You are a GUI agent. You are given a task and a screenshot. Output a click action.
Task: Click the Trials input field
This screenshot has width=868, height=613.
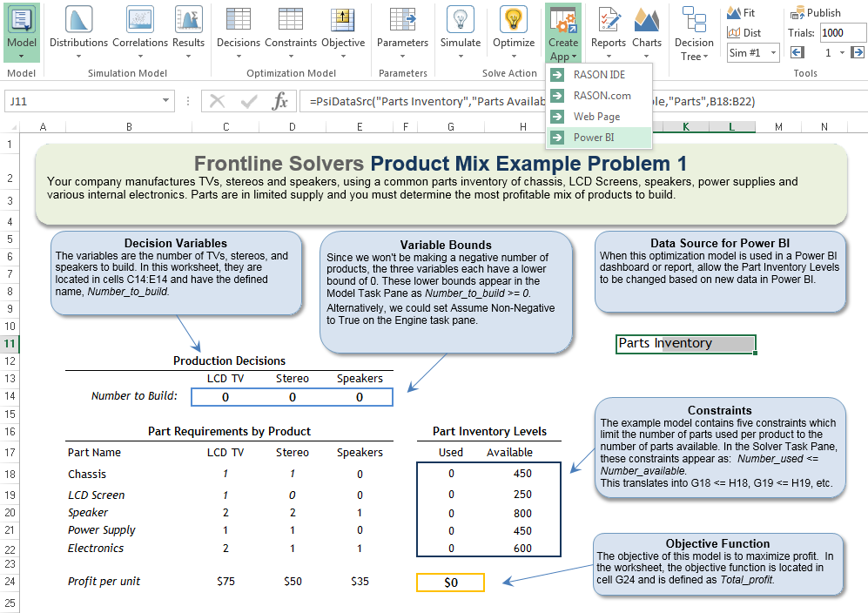(843, 33)
